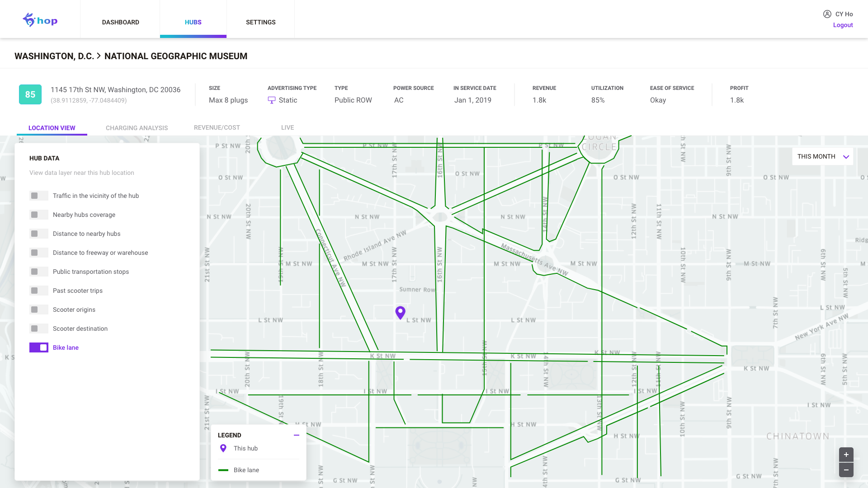
Task: Click the breadcrumb chevron arrow
Action: pos(99,56)
